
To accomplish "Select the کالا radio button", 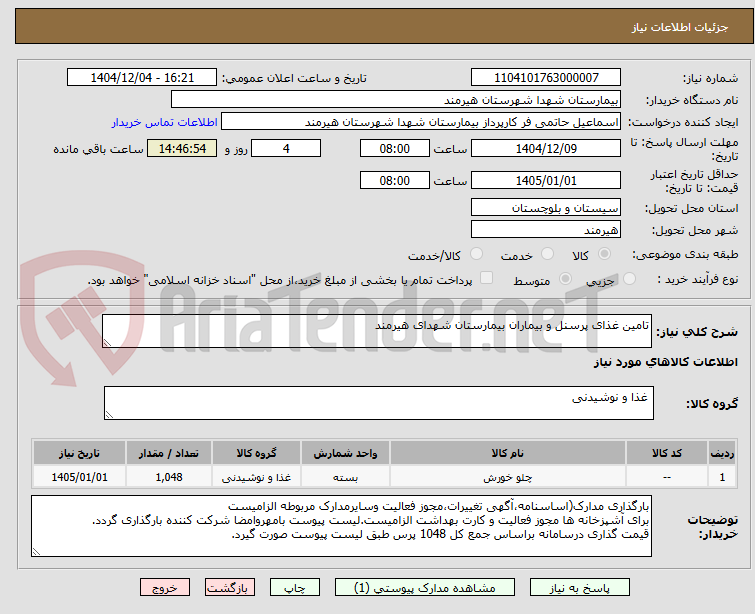I will tap(604, 253).
